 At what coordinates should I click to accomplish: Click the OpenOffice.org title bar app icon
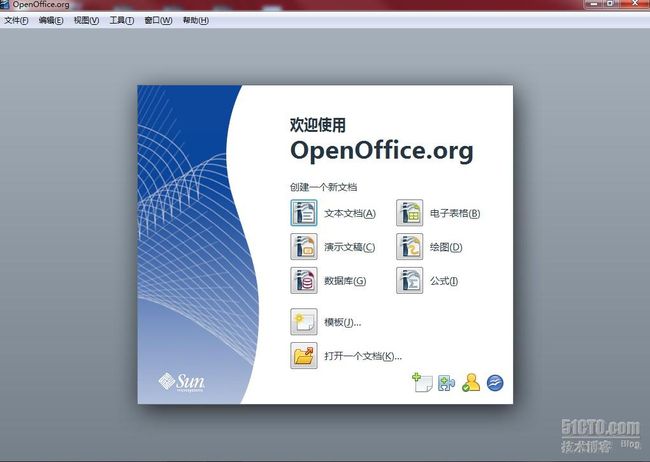tap(4, 5)
